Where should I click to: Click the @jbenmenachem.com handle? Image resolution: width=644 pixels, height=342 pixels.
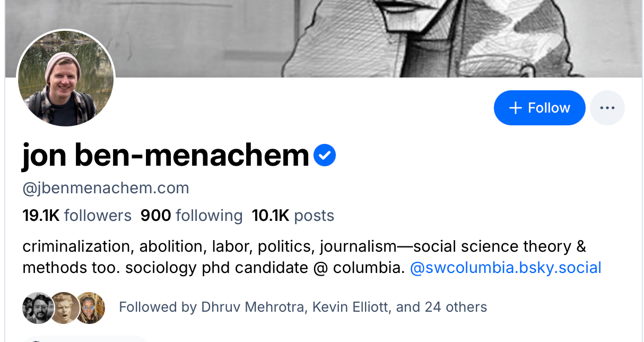tap(106, 188)
